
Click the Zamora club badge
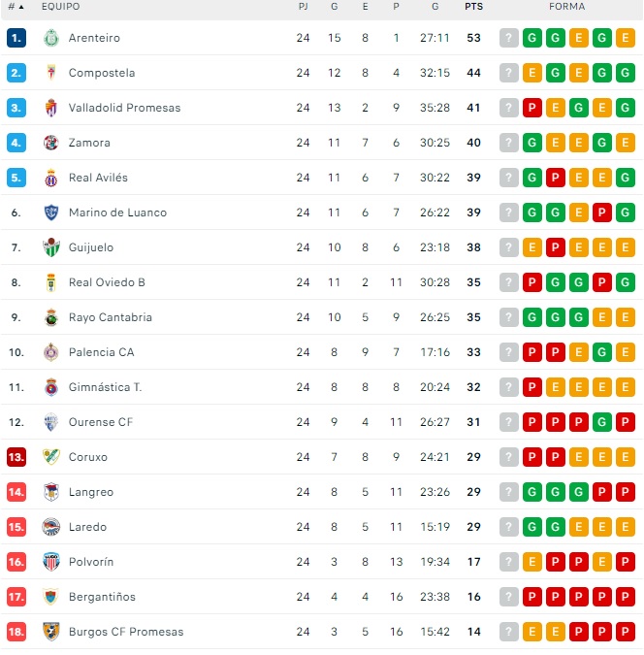pos(51,143)
